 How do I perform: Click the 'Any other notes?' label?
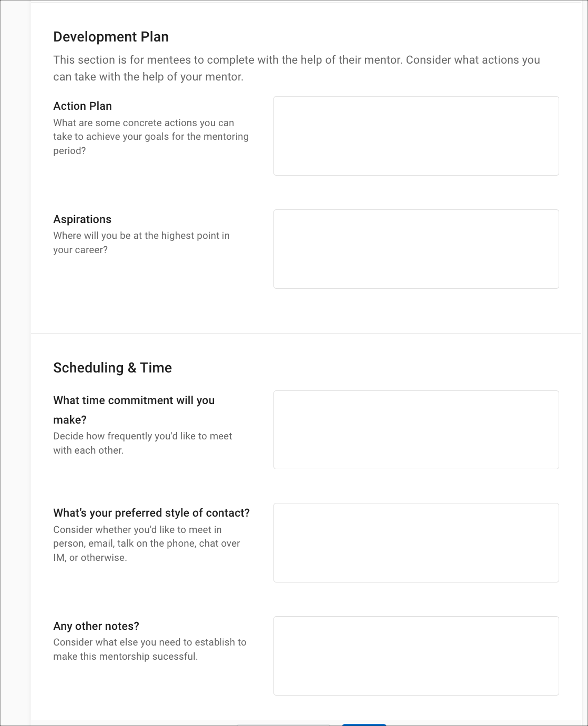point(96,626)
